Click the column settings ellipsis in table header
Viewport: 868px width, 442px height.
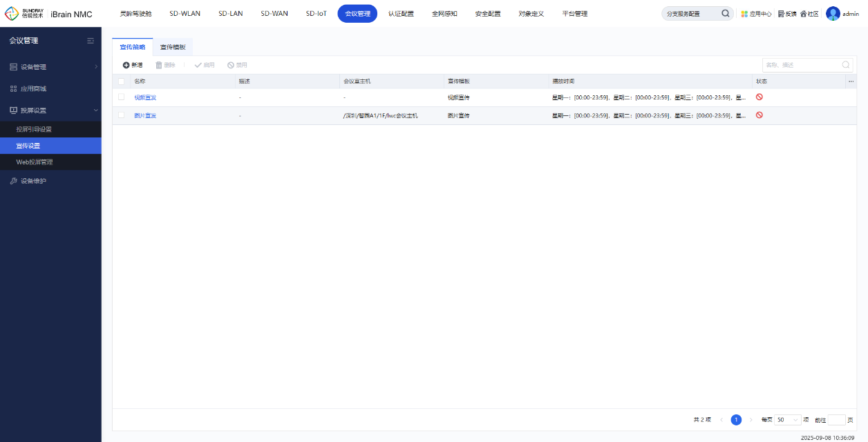[x=850, y=81]
